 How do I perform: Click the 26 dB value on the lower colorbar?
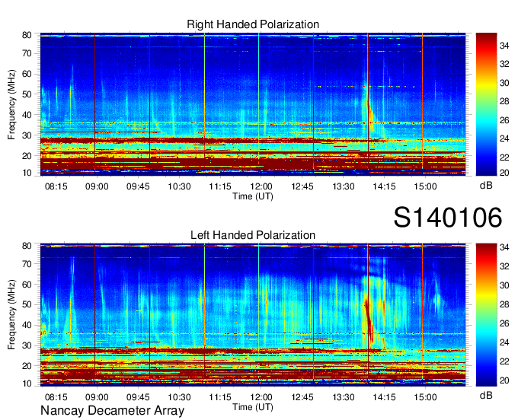coord(504,323)
